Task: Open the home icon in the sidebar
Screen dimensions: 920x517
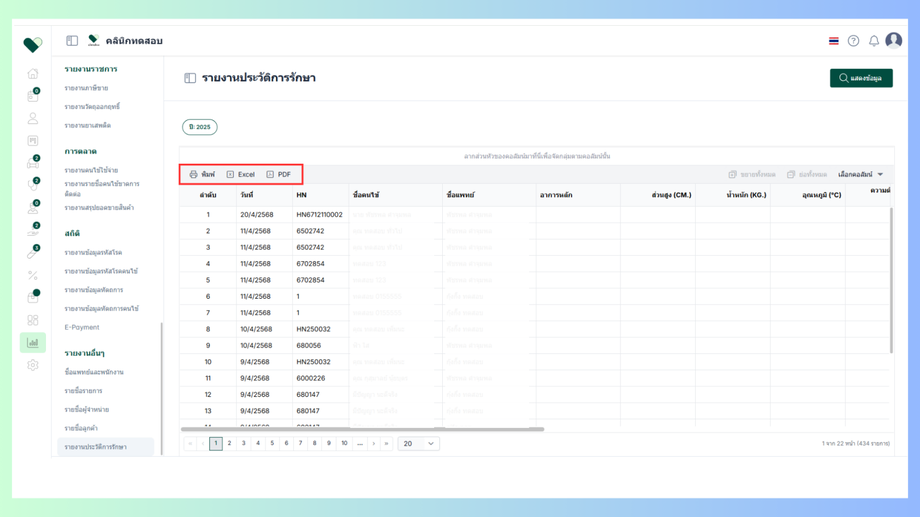Action: 33,73
